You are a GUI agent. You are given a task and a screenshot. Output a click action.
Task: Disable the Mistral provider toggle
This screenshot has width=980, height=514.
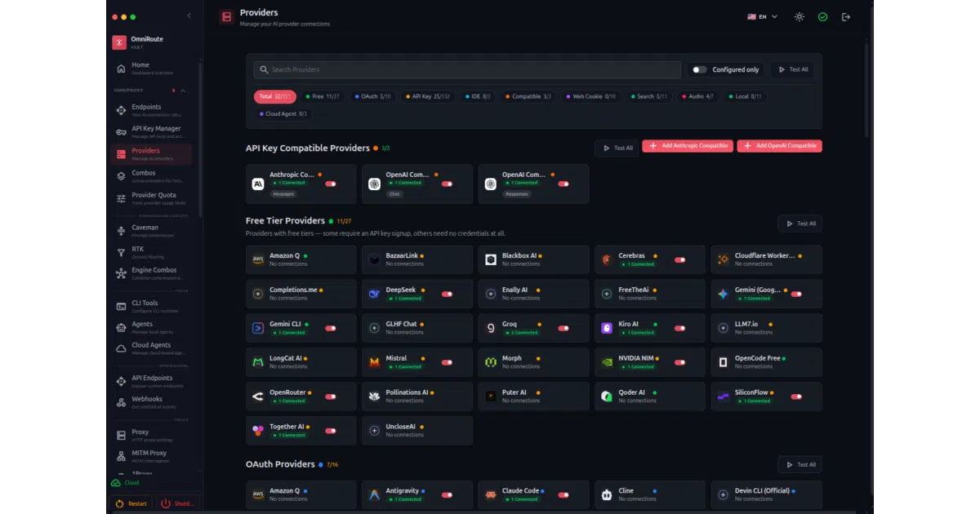point(447,362)
